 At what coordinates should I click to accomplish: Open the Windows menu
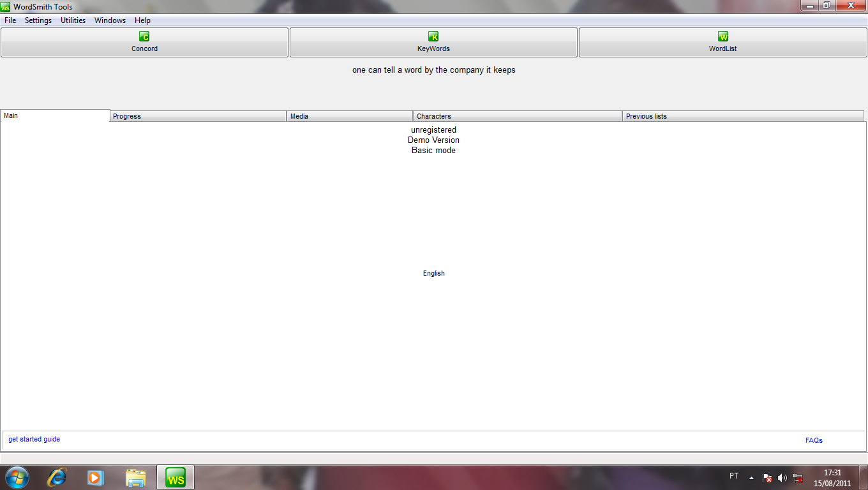point(110,20)
